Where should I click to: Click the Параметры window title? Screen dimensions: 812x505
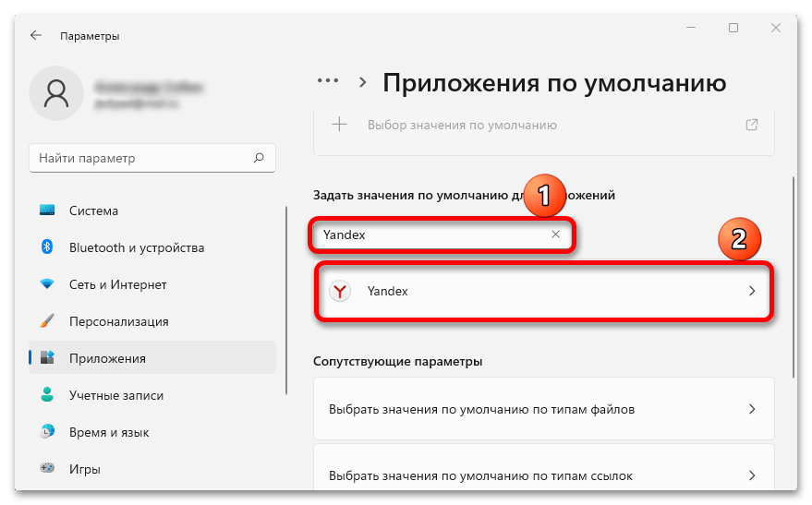coord(90,36)
